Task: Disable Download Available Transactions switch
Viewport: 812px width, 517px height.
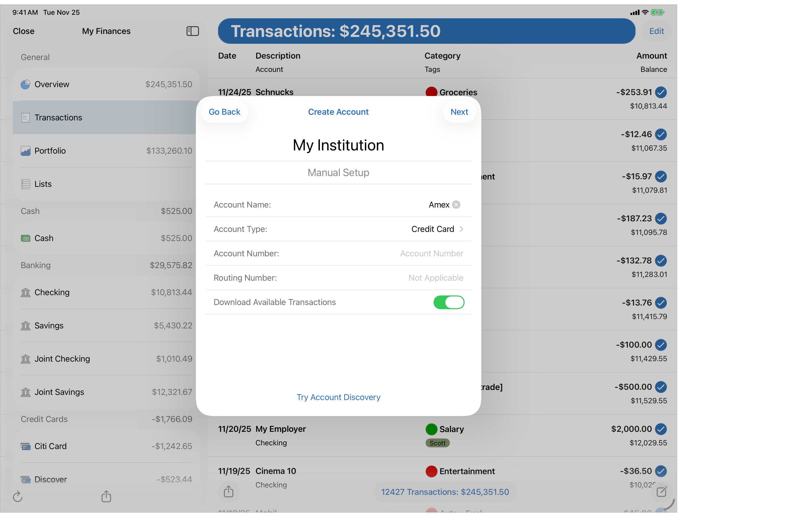Action: tap(449, 302)
